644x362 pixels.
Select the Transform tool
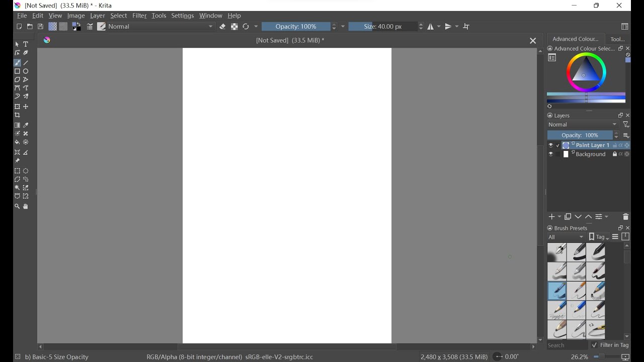[x=18, y=107]
